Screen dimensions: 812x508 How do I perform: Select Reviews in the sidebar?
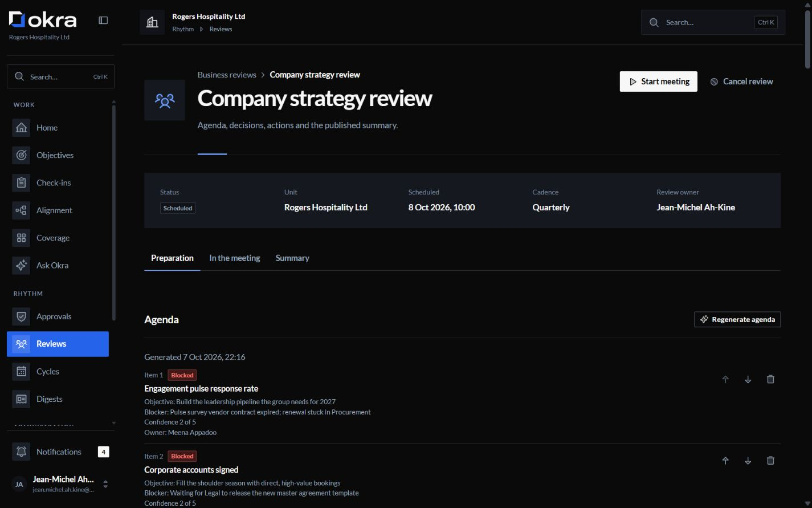[58, 344]
